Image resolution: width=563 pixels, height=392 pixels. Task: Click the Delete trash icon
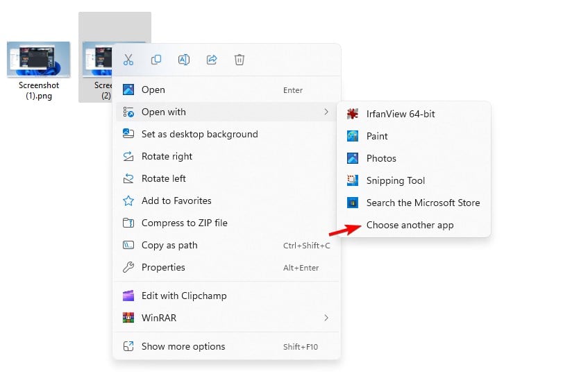pyautogui.click(x=240, y=60)
